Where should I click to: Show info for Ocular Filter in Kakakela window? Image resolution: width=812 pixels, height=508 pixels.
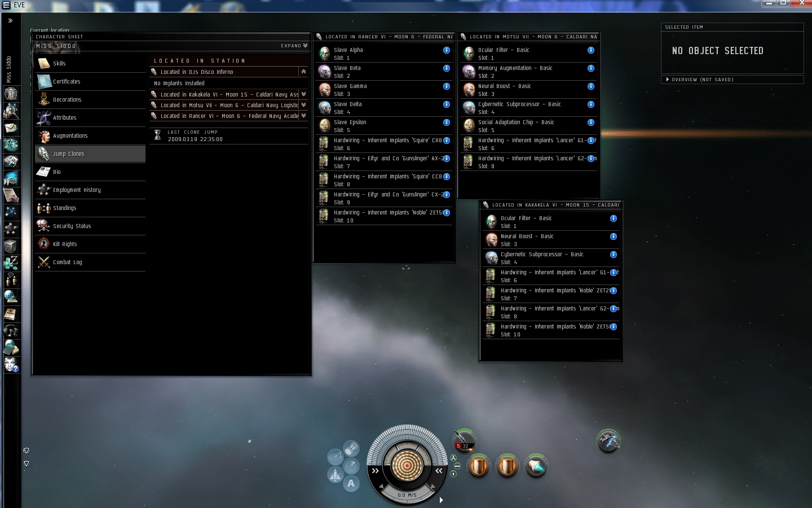pyautogui.click(x=614, y=218)
